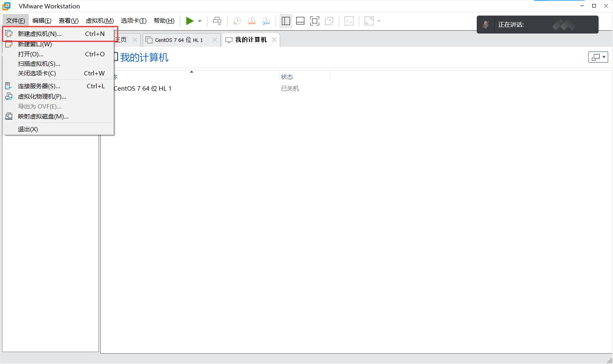The height and width of the screenshot is (364, 613).
Task: Open the 帮助(H) menu
Action: pos(164,21)
